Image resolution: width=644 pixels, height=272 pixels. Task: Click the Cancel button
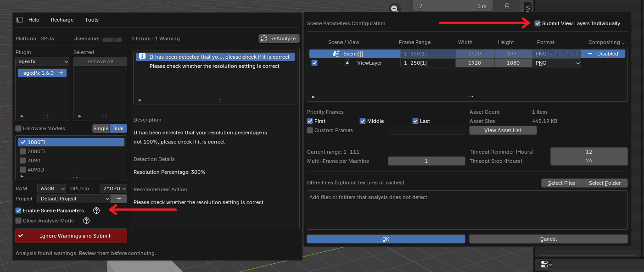[549, 239]
